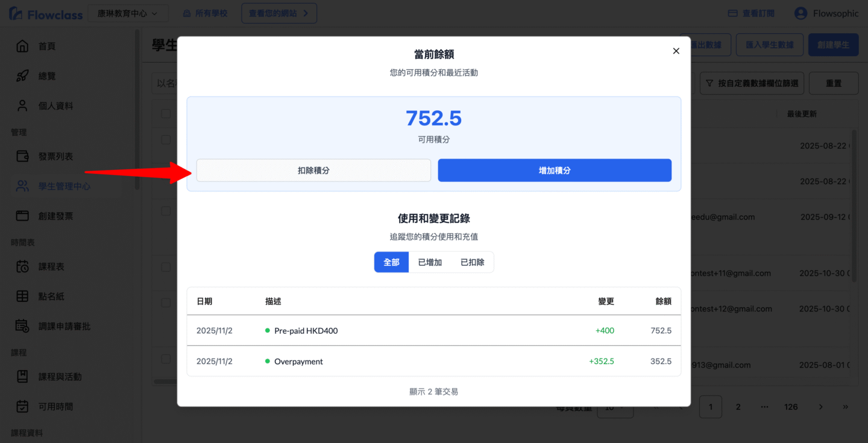868x443 pixels.
Task: Toggle the select-all checkbox in table header
Action: [x=166, y=113]
